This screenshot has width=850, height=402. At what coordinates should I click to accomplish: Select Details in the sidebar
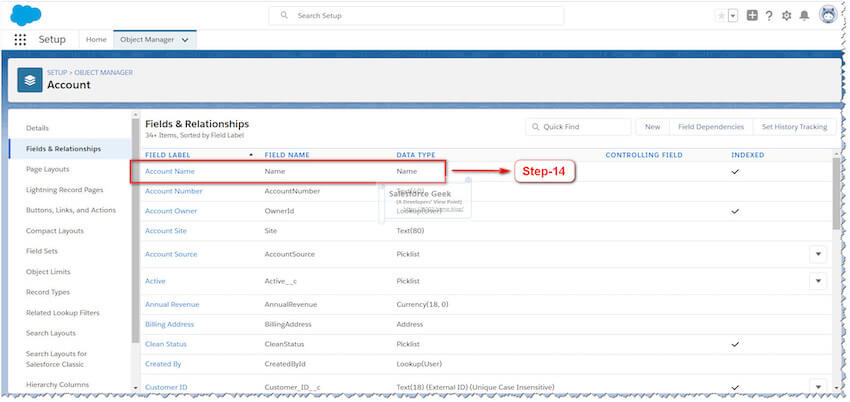click(37, 128)
